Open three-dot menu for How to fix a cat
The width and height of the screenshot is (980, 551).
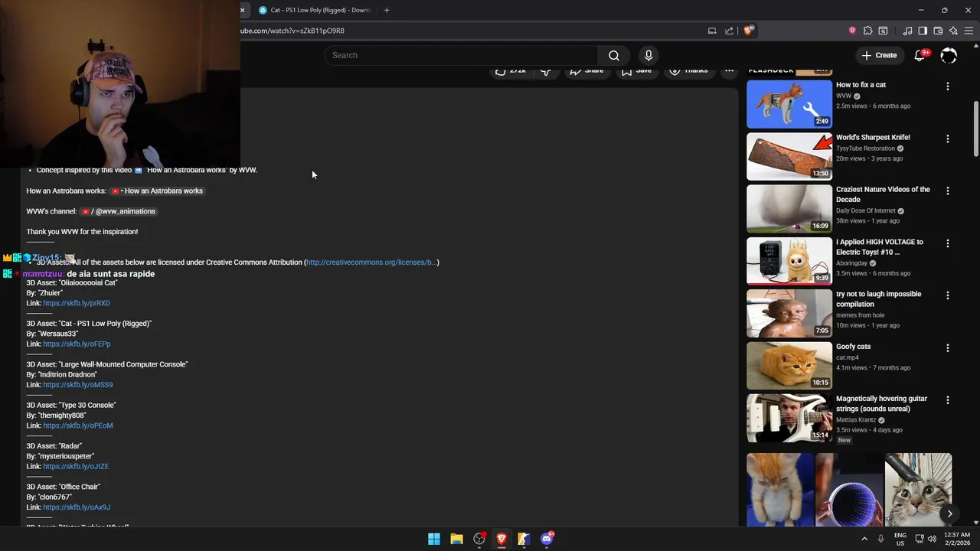948,86
